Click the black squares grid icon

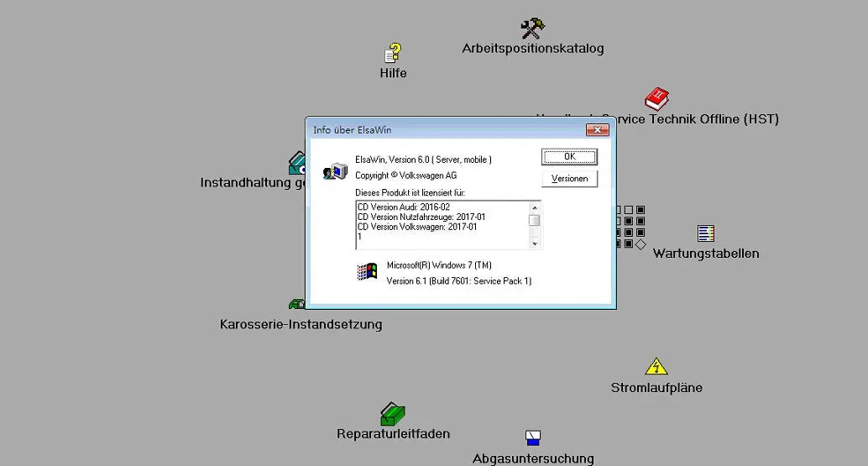pos(630,227)
